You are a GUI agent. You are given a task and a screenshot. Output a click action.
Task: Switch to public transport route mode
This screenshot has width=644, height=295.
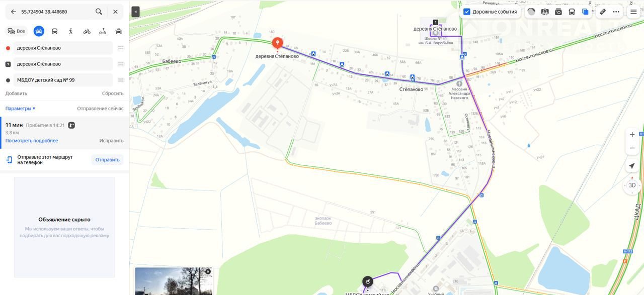click(x=55, y=31)
